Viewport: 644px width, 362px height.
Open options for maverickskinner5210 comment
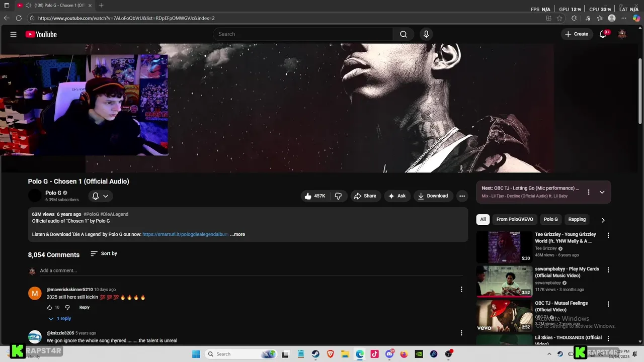click(461, 289)
